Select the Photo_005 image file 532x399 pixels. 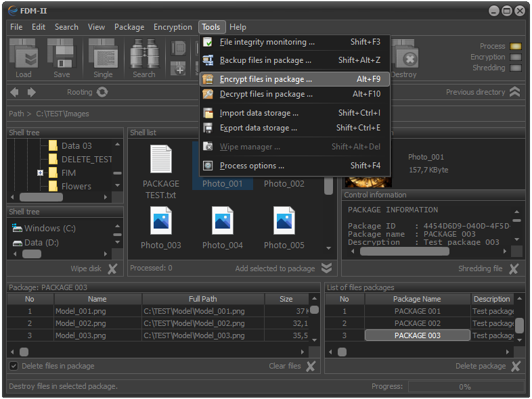[x=284, y=220]
